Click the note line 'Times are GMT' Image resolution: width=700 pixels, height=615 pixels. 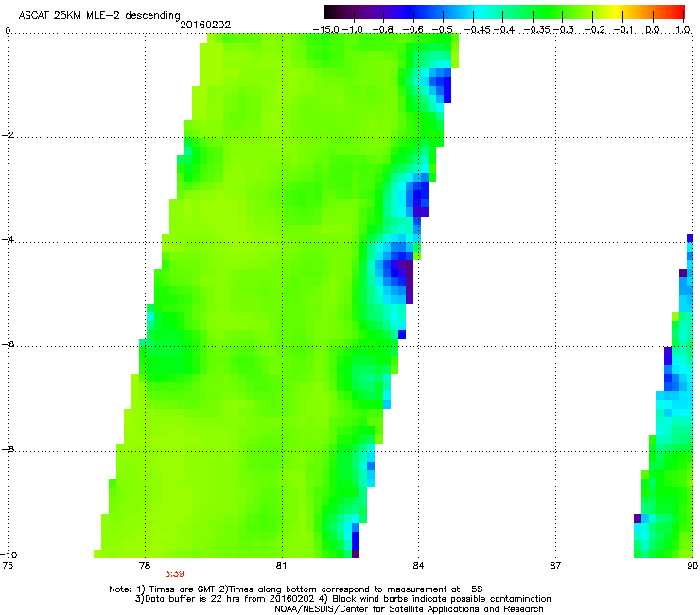coord(184,589)
